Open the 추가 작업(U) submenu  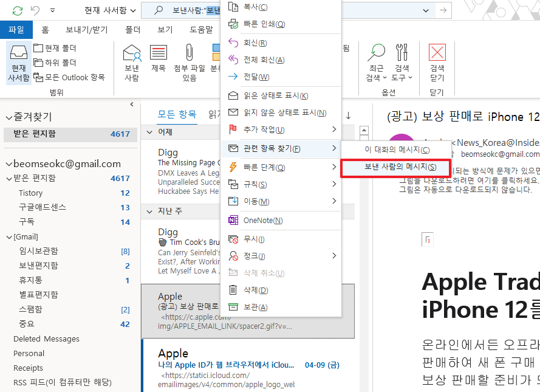coord(281,129)
